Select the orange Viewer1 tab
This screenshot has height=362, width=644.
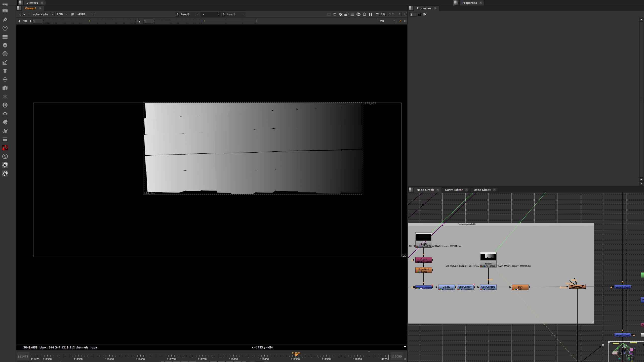pos(30,8)
